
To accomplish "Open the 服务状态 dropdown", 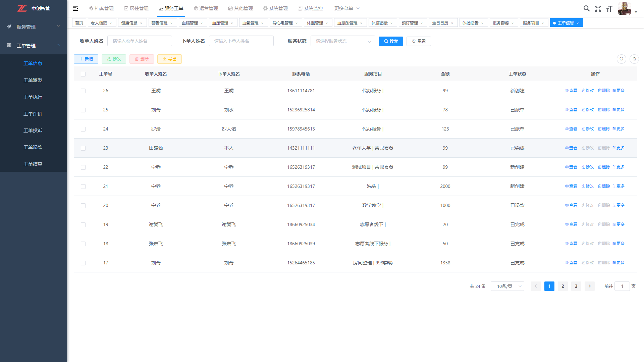I will (x=342, y=41).
